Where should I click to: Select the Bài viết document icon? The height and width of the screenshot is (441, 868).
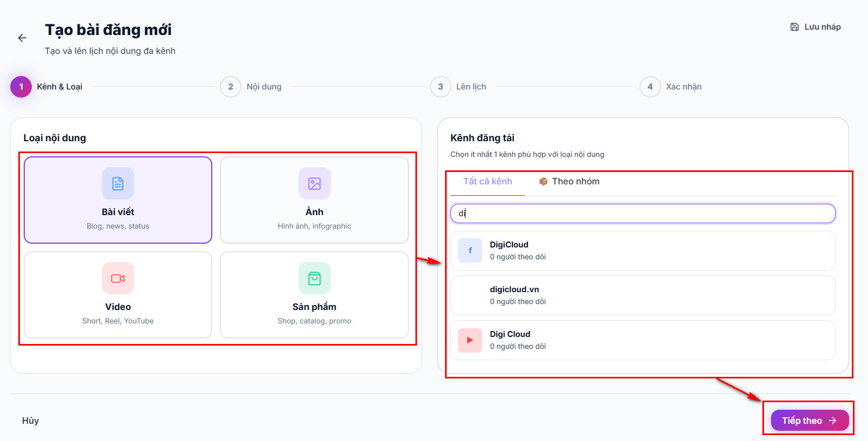[x=118, y=183]
